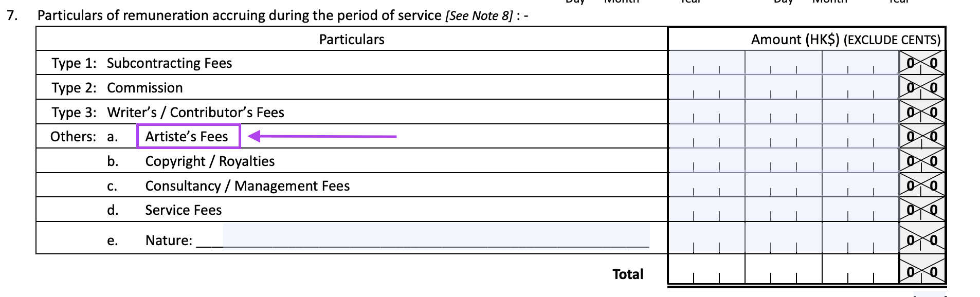Select the purple arrow annotation
The image size is (980, 297).
[322, 136]
